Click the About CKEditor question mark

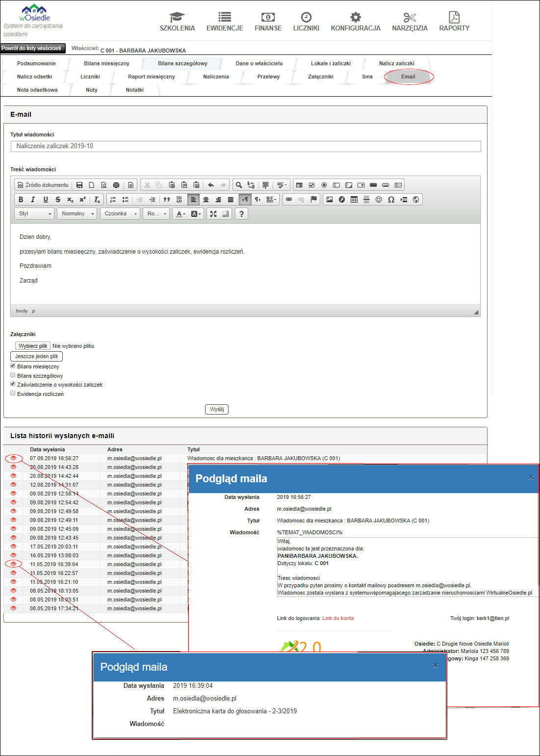tap(241, 214)
